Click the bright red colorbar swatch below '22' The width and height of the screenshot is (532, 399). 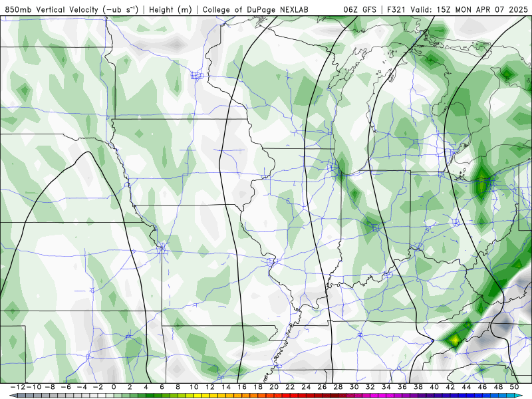coord(294,396)
